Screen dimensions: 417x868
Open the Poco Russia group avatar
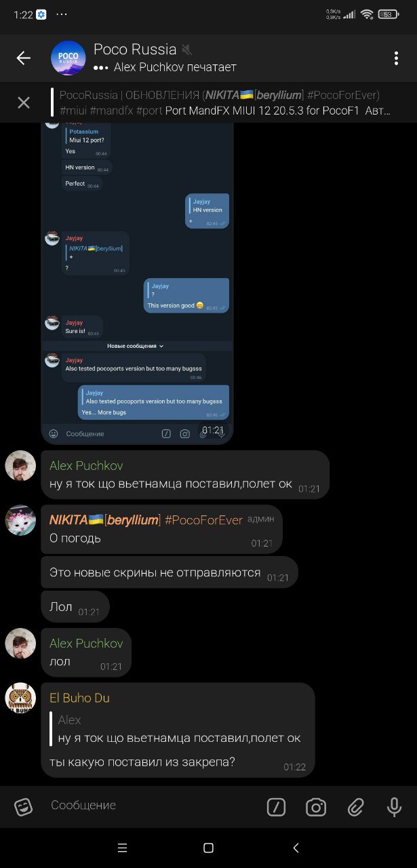click(x=68, y=58)
